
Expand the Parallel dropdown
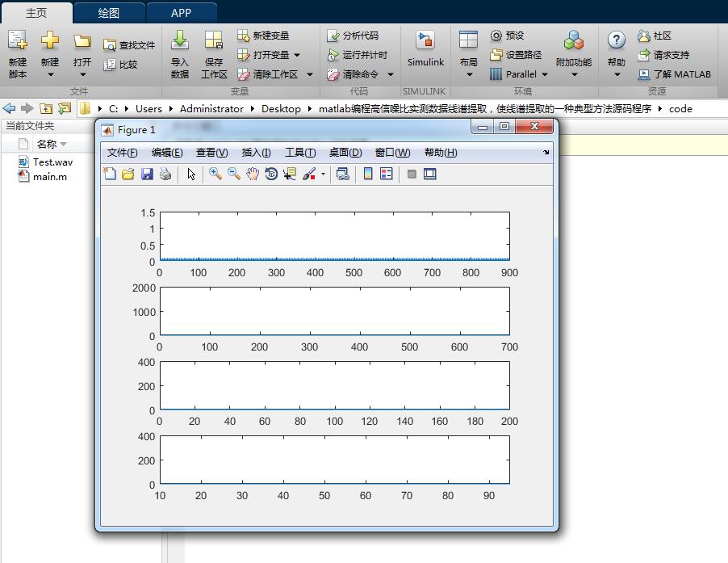(545, 74)
